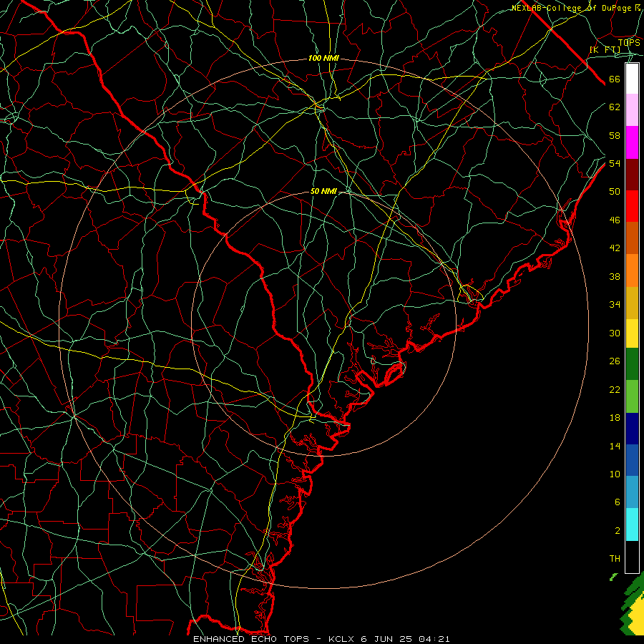The image size is (644, 644).
Task: Click the navy blue legend swatch
Action: 632,429
